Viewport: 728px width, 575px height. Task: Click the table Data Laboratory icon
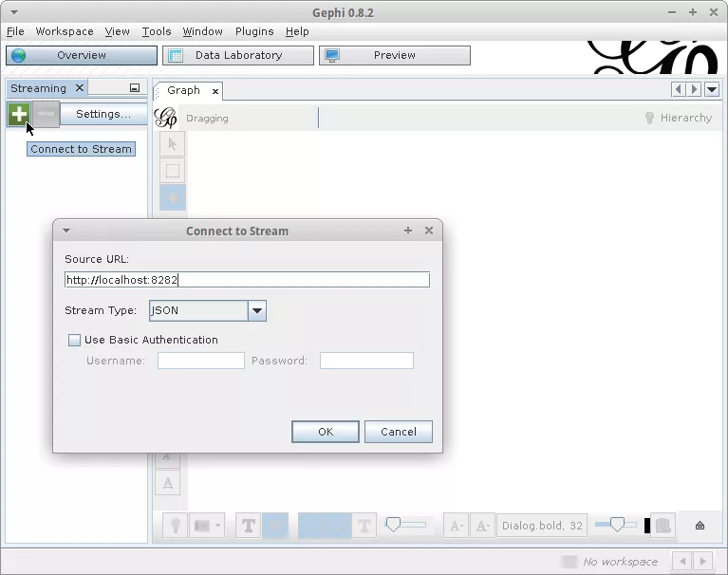176,55
